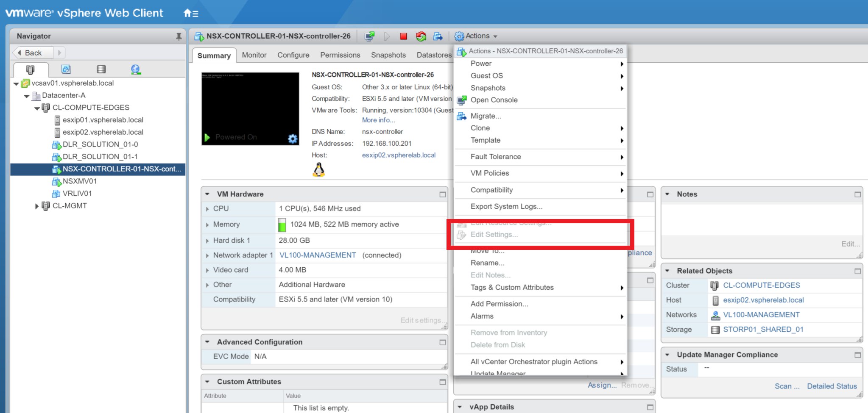868x413 pixels.
Task: Open the More info... link
Action: click(378, 120)
